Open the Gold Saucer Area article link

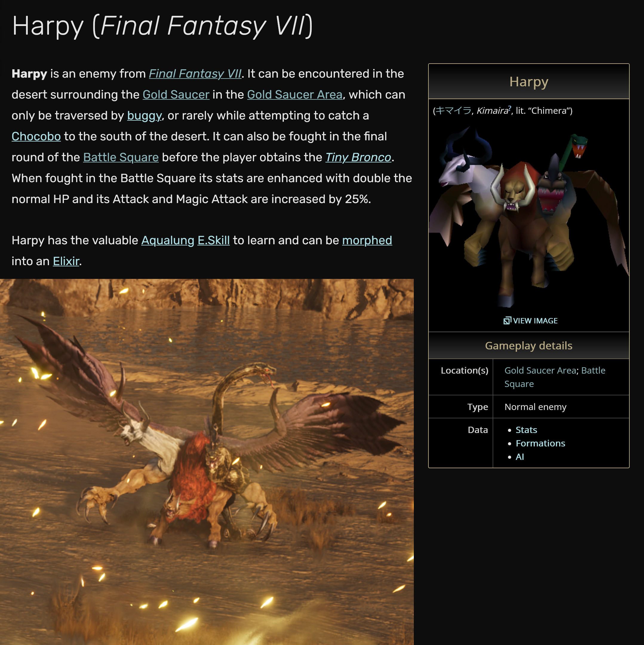coord(295,95)
